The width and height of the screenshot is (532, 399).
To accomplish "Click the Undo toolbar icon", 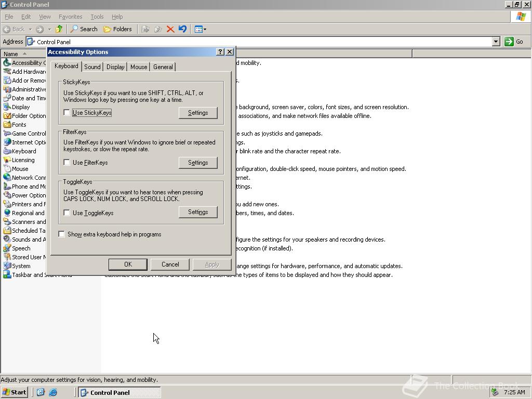I will [182, 29].
